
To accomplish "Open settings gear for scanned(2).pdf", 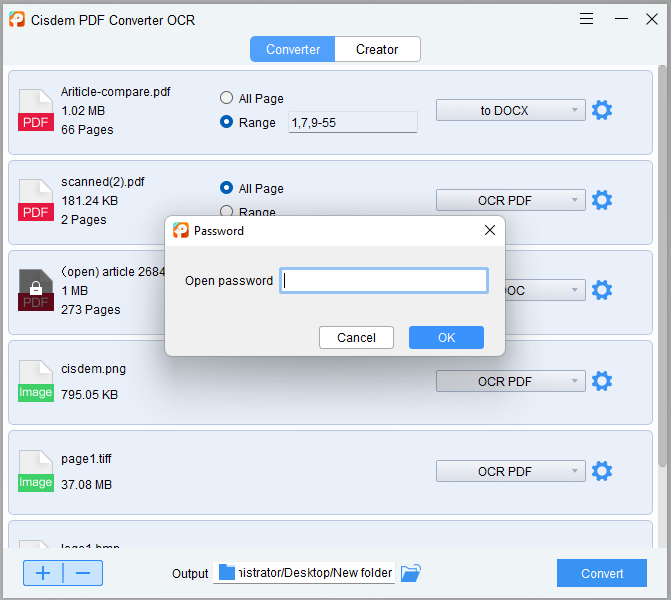I will pyautogui.click(x=602, y=200).
